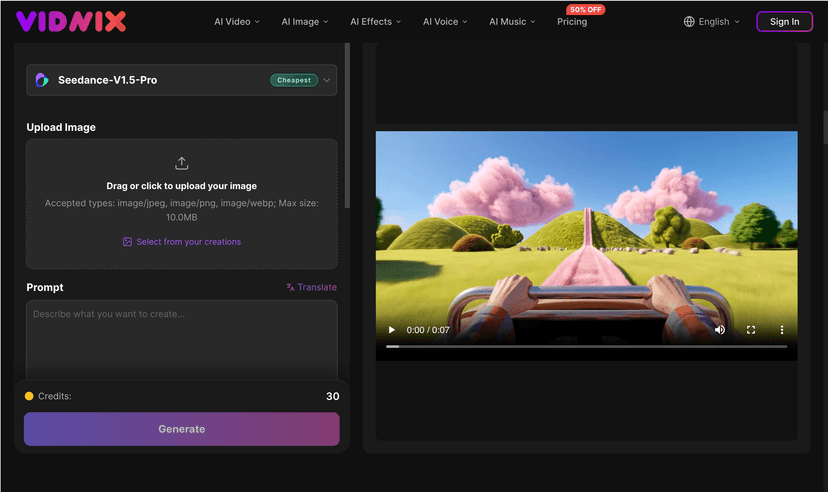Enter fullscreen video mode
This screenshot has width=828, height=492.
[751, 330]
